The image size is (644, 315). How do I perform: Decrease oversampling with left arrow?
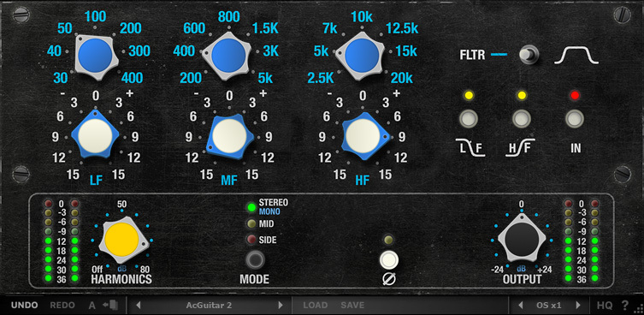pos(520,305)
